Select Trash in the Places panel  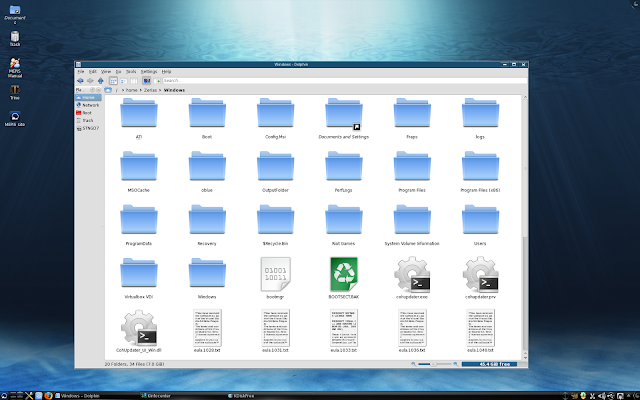pos(88,121)
